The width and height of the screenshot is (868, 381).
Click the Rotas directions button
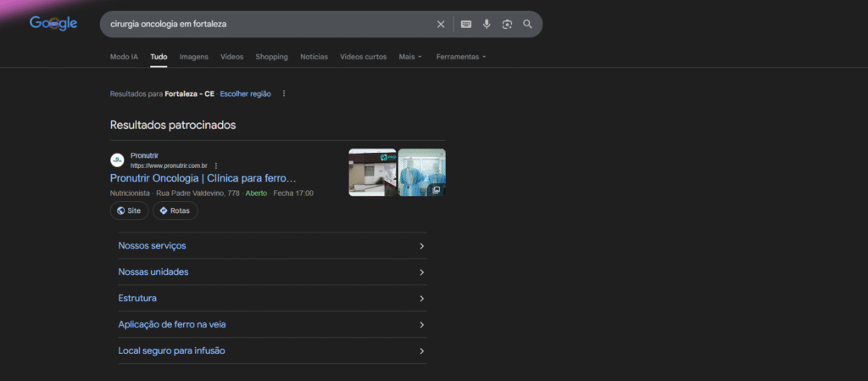point(175,210)
